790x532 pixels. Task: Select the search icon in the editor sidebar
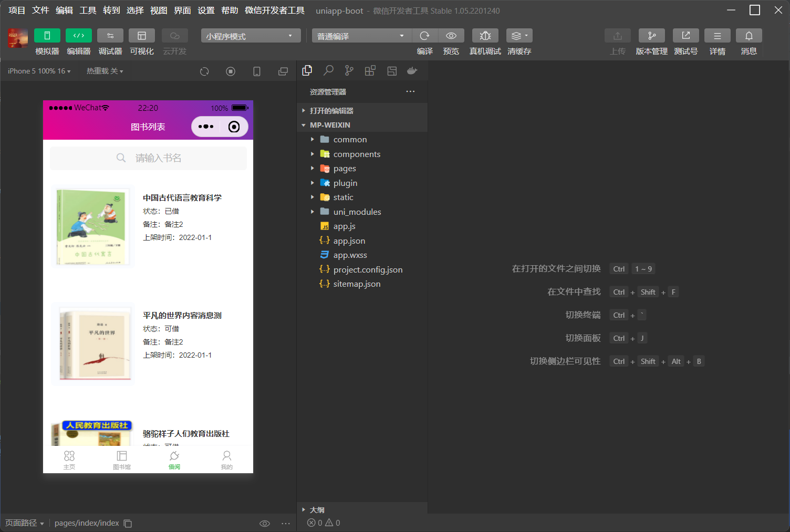pyautogui.click(x=328, y=70)
